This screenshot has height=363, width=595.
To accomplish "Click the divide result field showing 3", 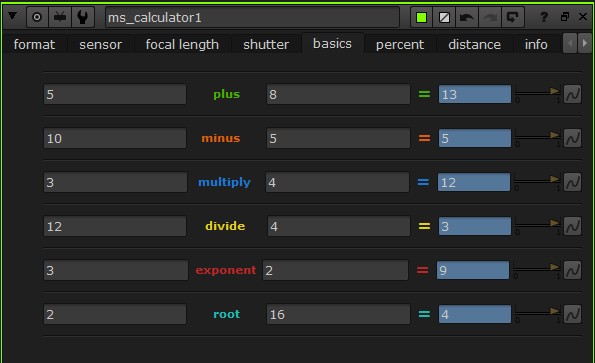I will point(475,226).
